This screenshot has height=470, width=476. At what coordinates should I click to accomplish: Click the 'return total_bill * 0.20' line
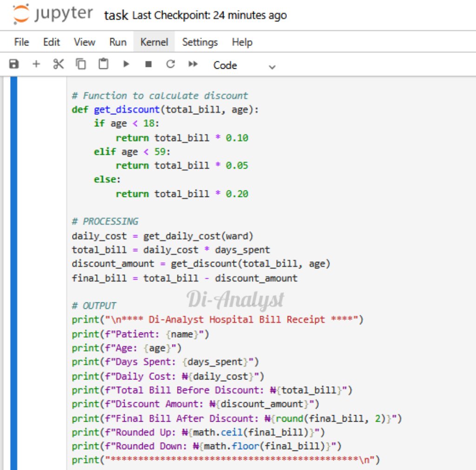tap(182, 194)
